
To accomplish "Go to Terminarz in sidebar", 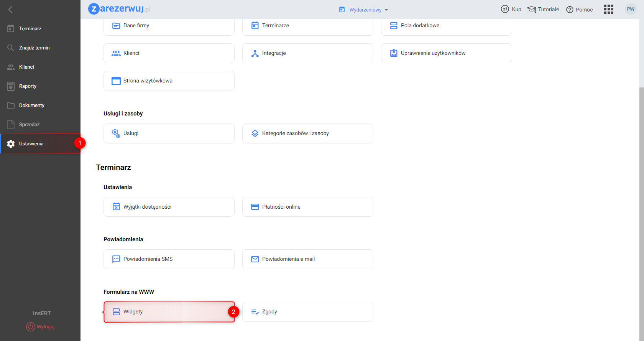I will click(x=30, y=28).
